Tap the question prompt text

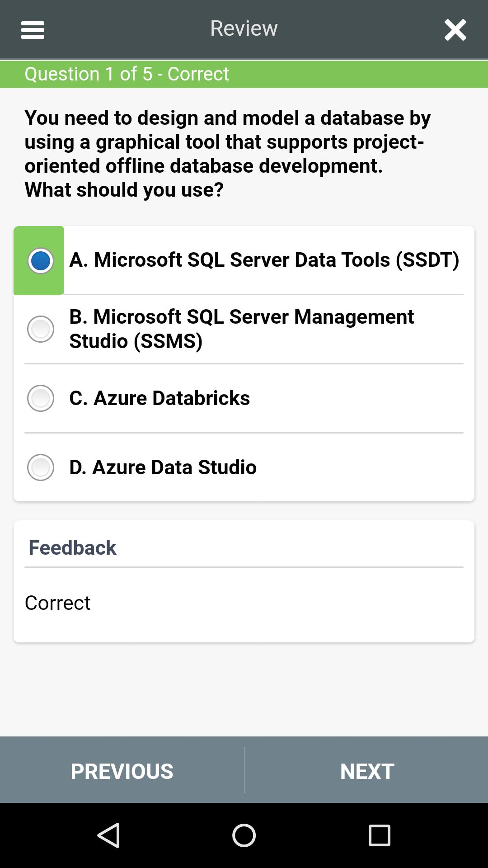(x=228, y=154)
